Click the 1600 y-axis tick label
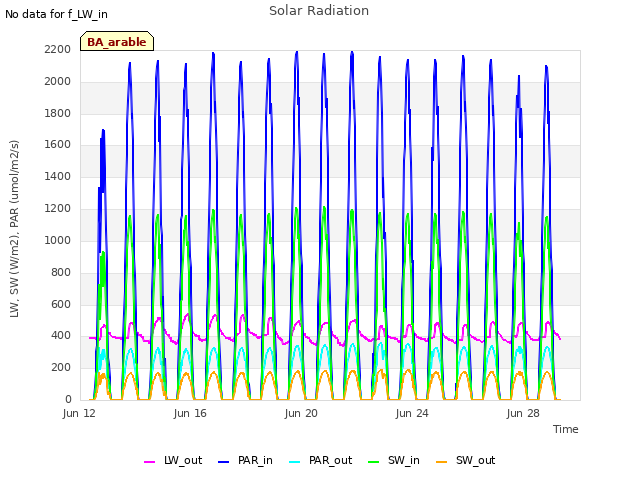This screenshot has width=640, height=480. point(58,144)
